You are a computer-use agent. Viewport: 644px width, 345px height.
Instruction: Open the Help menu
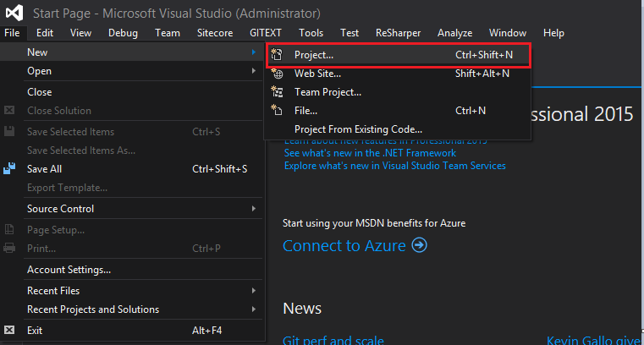click(x=553, y=33)
